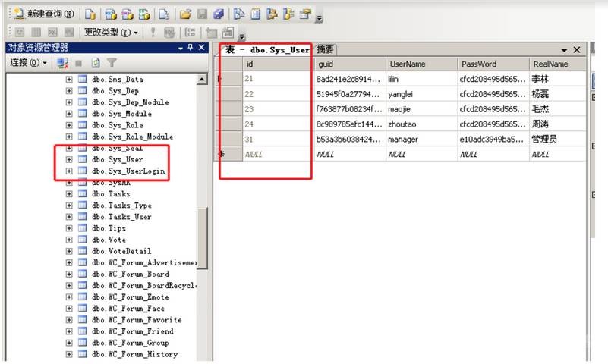This screenshot has height=364, width=608.
Task: Click the PassWord column header
Action: [x=493, y=64]
